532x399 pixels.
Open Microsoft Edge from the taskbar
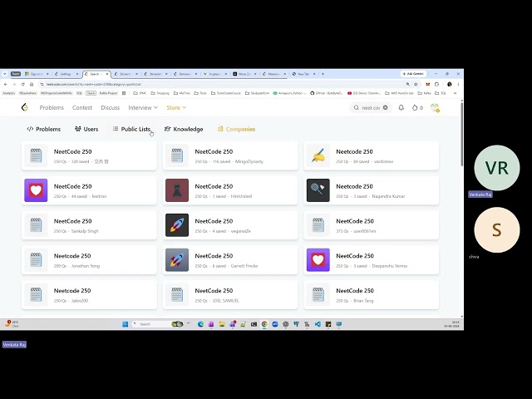(200, 324)
